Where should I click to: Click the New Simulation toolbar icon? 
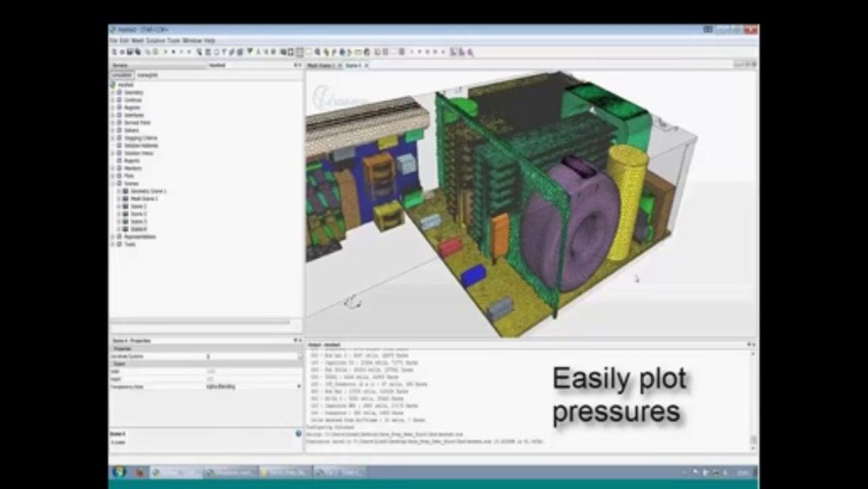click(x=114, y=52)
